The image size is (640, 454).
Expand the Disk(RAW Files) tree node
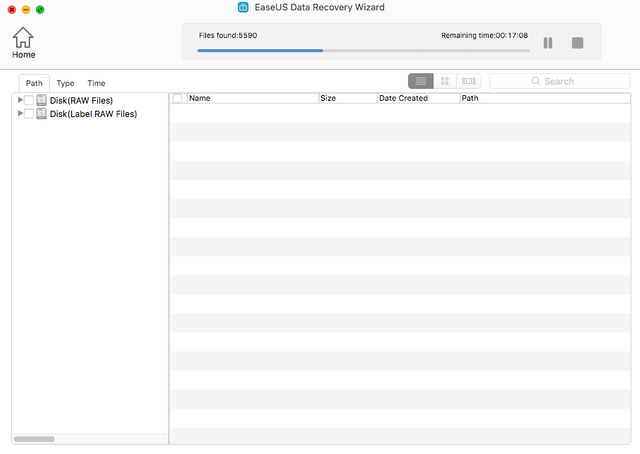(x=20, y=100)
